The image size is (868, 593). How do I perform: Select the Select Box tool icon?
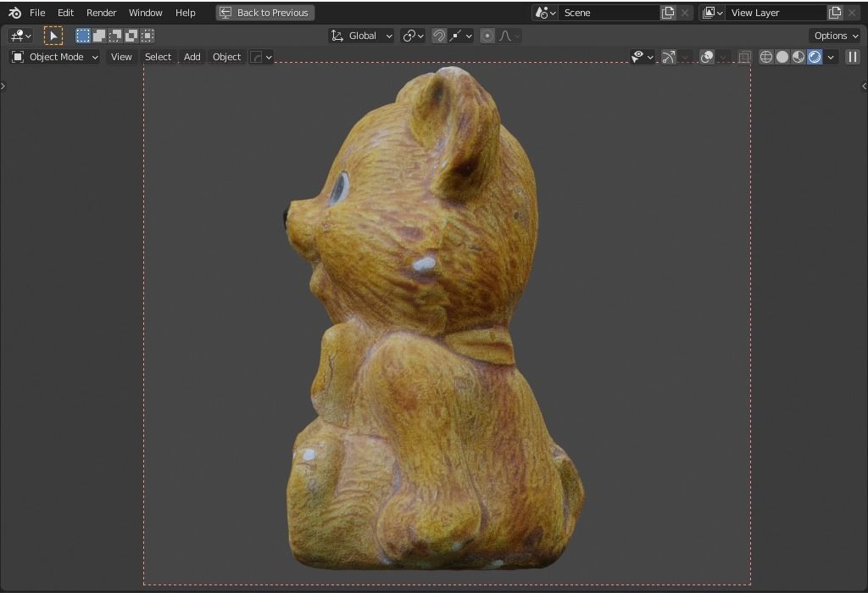pos(53,36)
